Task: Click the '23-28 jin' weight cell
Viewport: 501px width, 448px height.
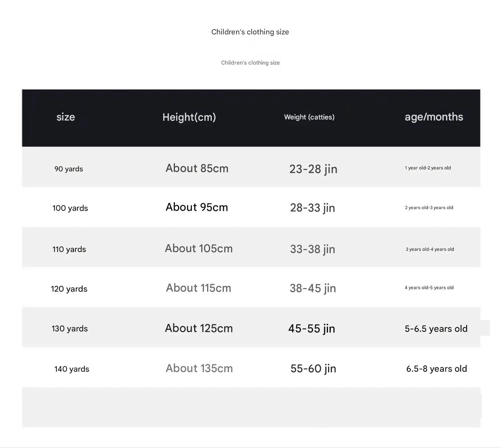Action: (x=313, y=169)
